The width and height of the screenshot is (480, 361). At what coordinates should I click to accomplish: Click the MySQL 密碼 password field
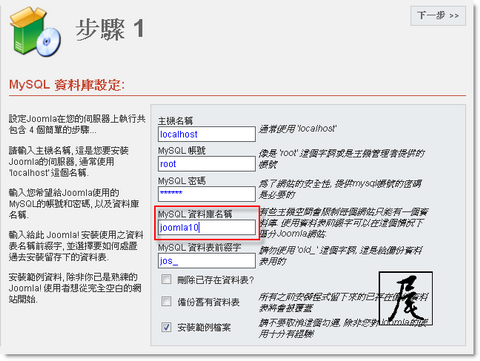coord(207,194)
